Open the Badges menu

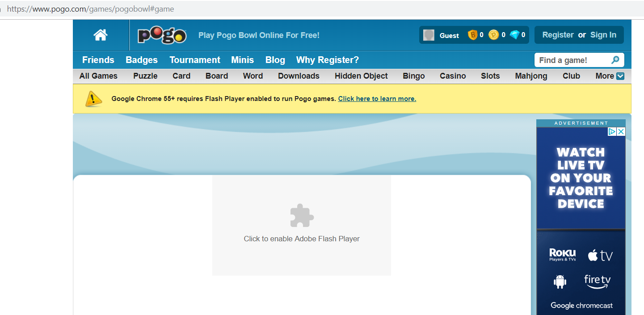point(142,60)
